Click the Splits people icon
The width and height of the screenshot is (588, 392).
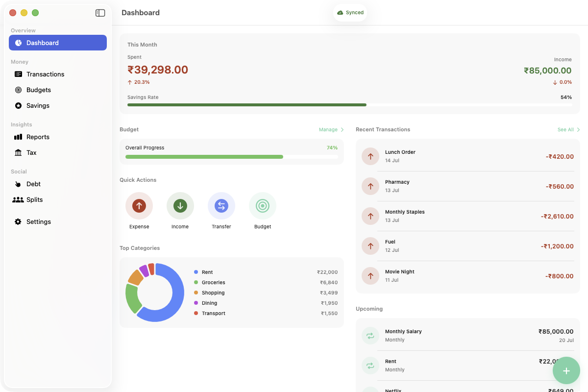[18, 199]
